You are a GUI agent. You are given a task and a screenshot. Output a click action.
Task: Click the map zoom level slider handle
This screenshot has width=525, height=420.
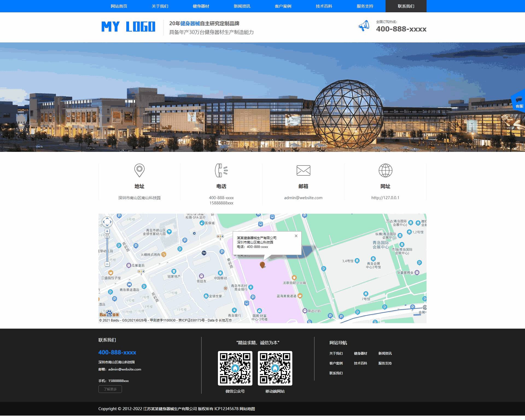coord(107,236)
